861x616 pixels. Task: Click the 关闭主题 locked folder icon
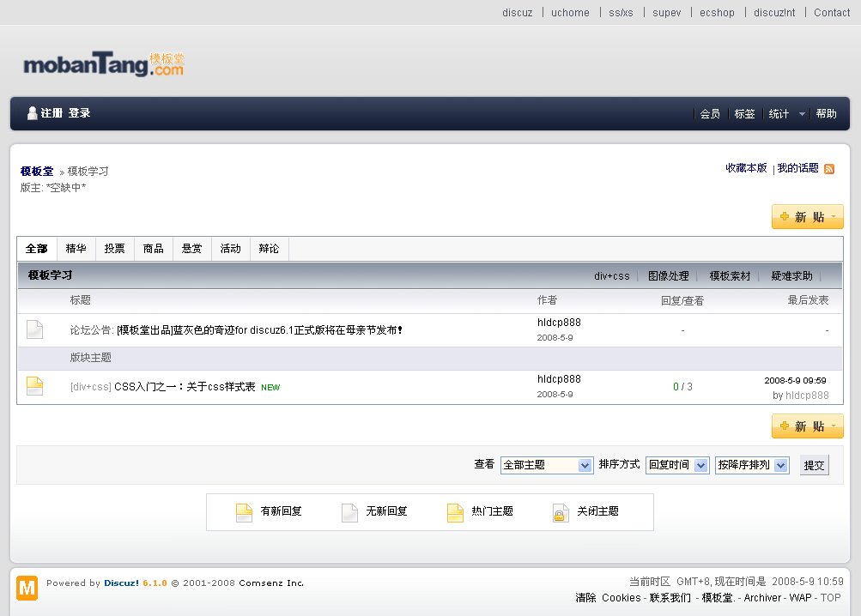[561, 512]
